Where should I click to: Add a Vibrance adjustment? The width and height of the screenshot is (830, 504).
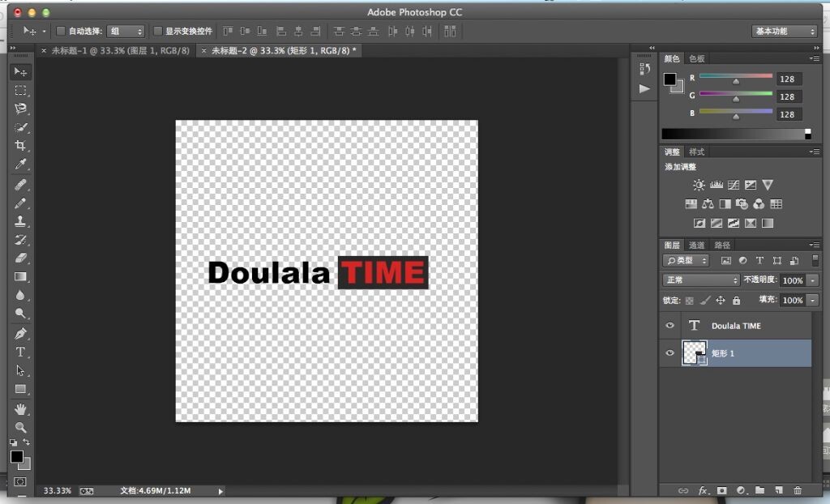coord(768,185)
